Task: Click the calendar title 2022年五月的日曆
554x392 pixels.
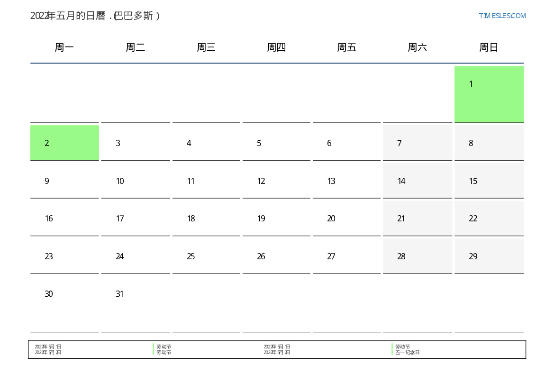Action: 68,16
